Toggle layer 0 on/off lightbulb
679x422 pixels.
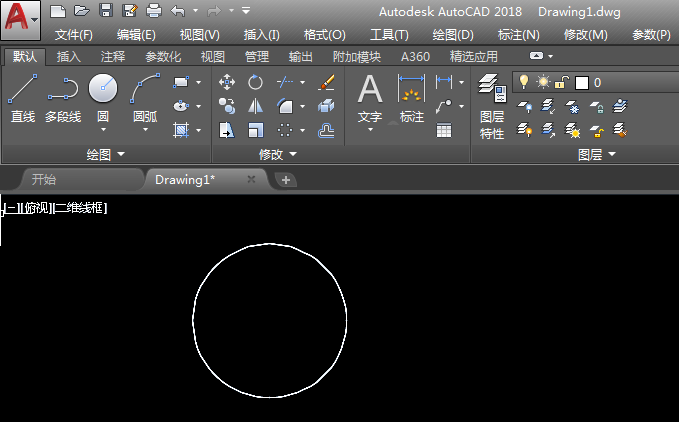tap(524, 82)
